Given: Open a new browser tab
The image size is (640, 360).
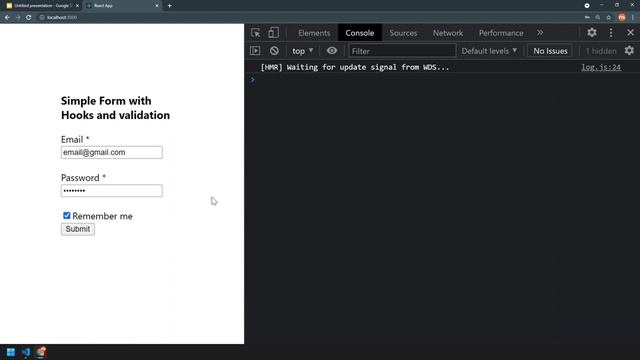Looking at the screenshot, I should point(169,6).
